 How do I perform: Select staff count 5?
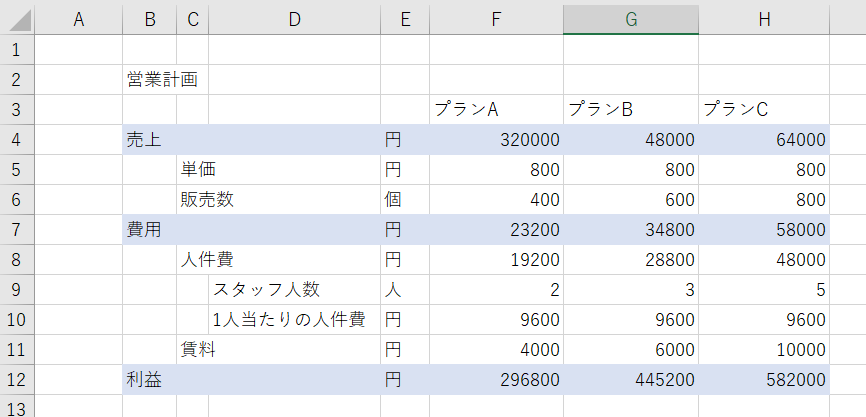point(764,289)
